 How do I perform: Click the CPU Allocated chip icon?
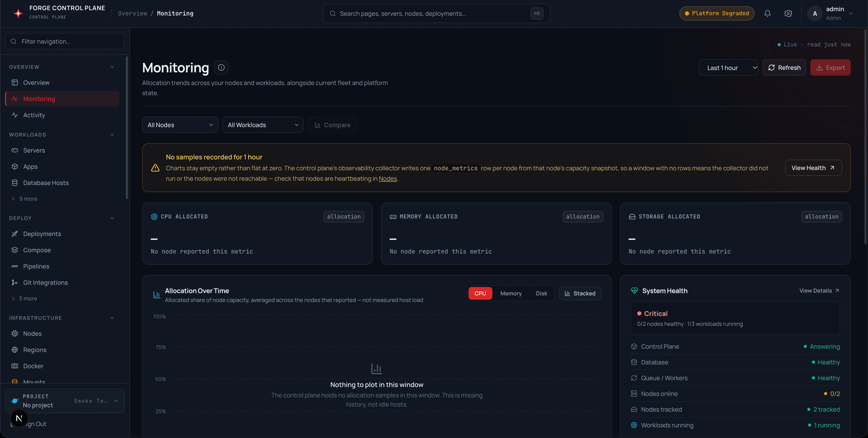(154, 217)
